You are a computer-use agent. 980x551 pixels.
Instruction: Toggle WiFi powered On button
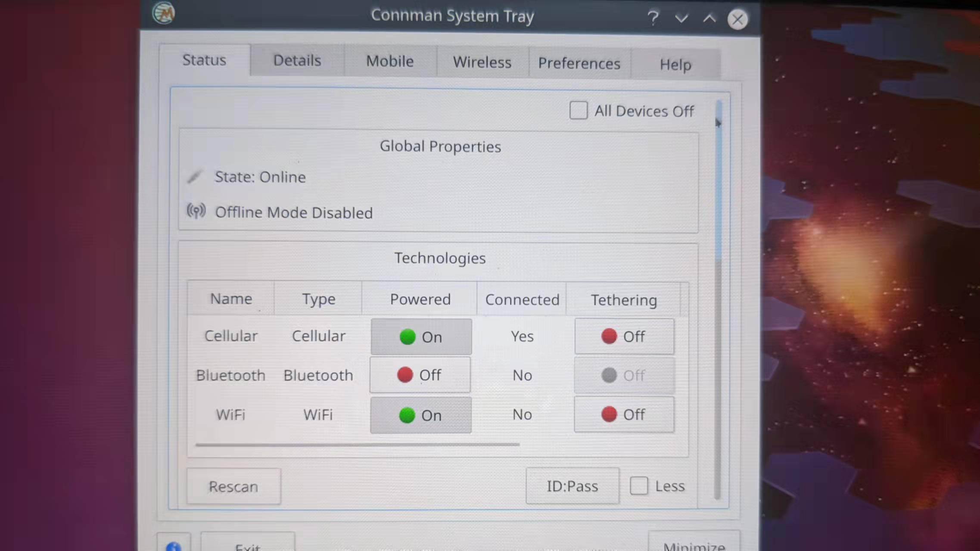[421, 415]
